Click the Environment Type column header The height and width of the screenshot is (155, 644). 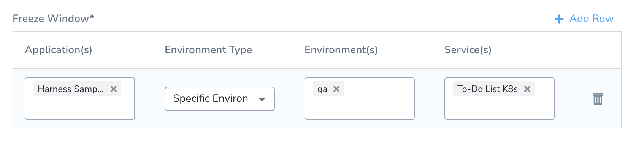[x=208, y=50]
